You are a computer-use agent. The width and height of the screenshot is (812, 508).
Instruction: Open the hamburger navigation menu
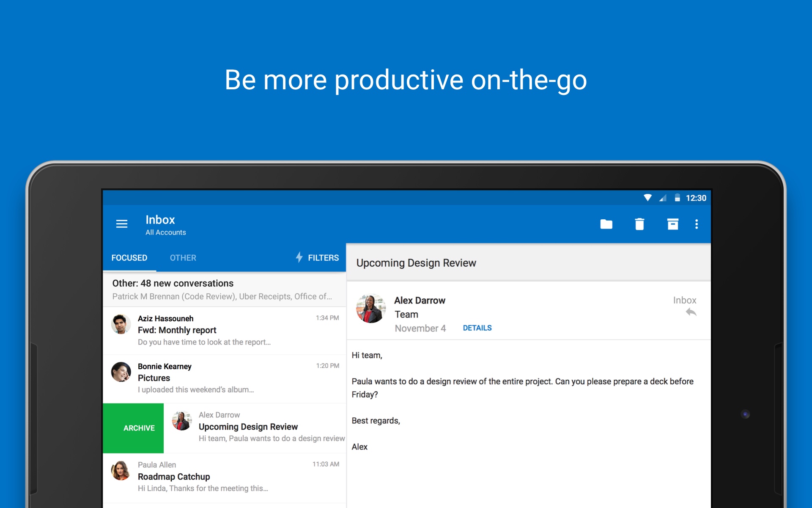(122, 224)
